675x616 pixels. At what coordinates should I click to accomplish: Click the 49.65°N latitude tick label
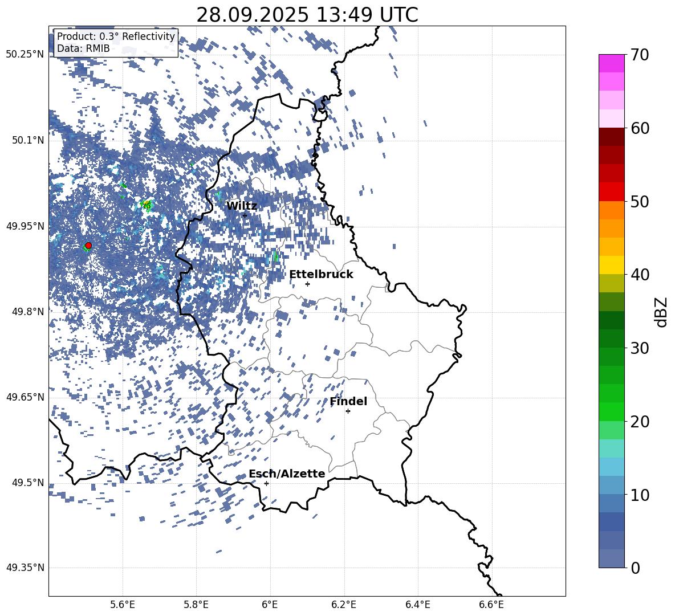(x=25, y=397)
